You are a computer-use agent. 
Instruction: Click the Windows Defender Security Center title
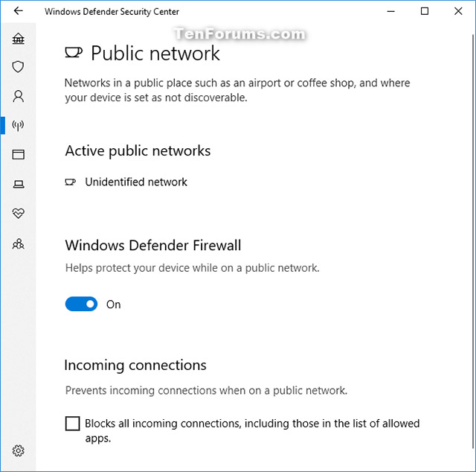click(112, 12)
